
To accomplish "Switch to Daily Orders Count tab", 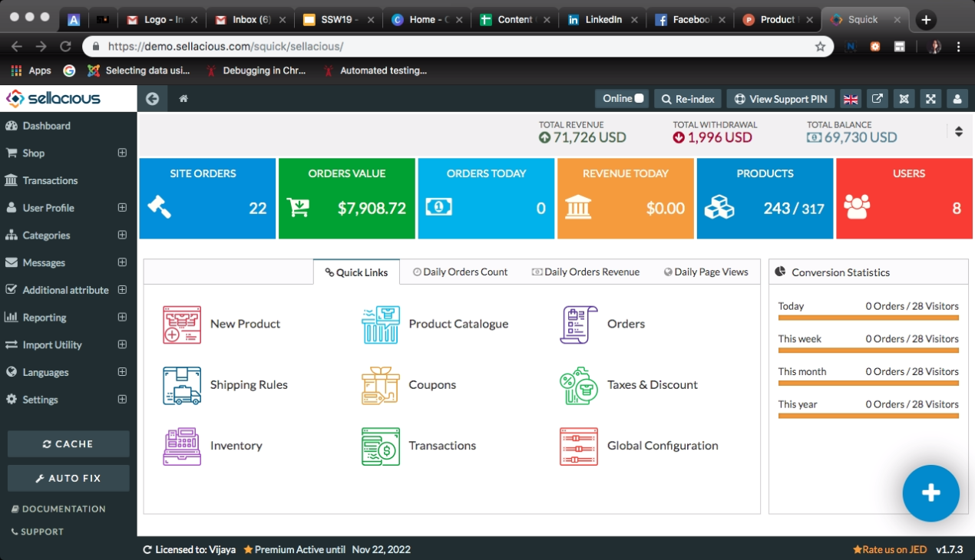I will tap(461, 272).
